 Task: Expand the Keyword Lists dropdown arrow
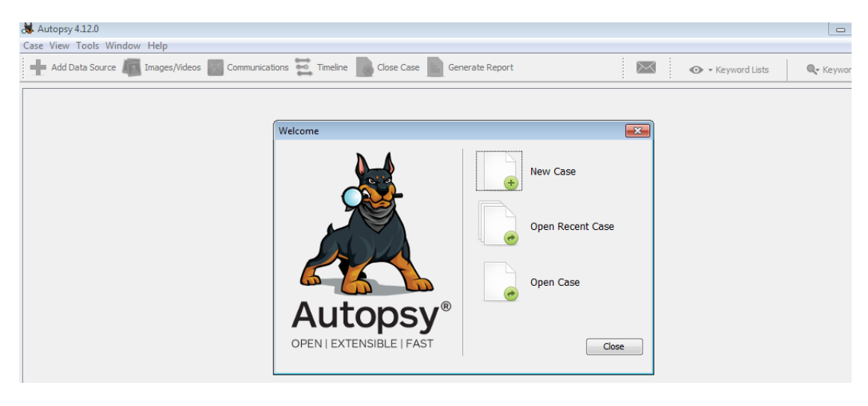[x=711, y=70]
